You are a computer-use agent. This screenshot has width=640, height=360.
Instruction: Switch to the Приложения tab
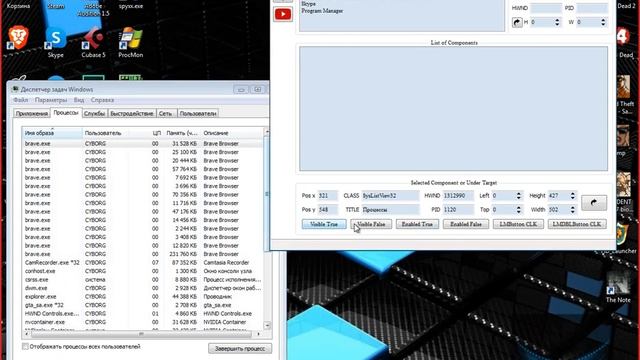[31, 113]
